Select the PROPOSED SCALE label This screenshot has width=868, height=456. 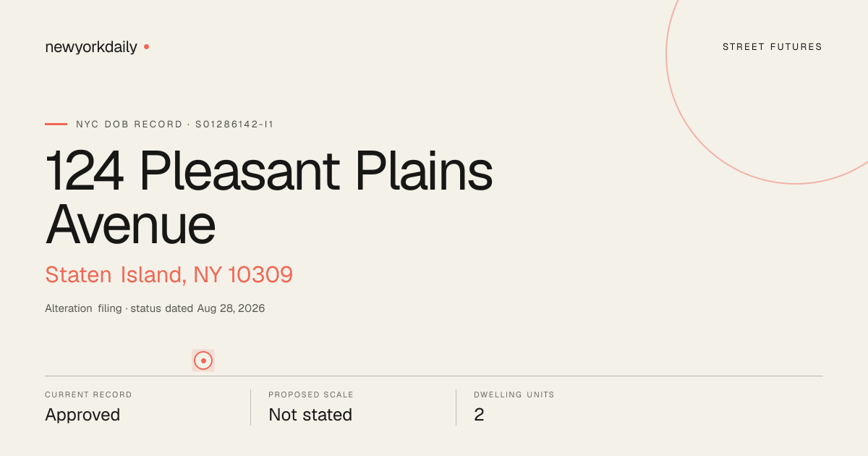(311, 395)
